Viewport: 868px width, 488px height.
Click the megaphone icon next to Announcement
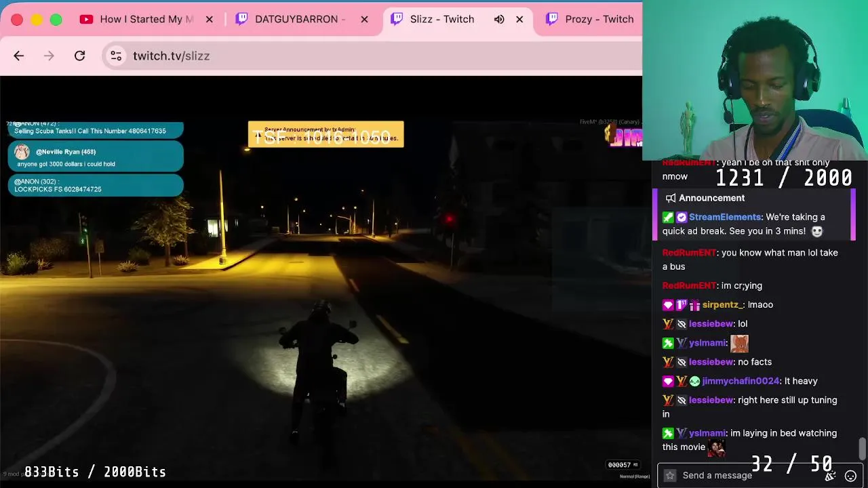pyautogui.click(x=671, y=198)
